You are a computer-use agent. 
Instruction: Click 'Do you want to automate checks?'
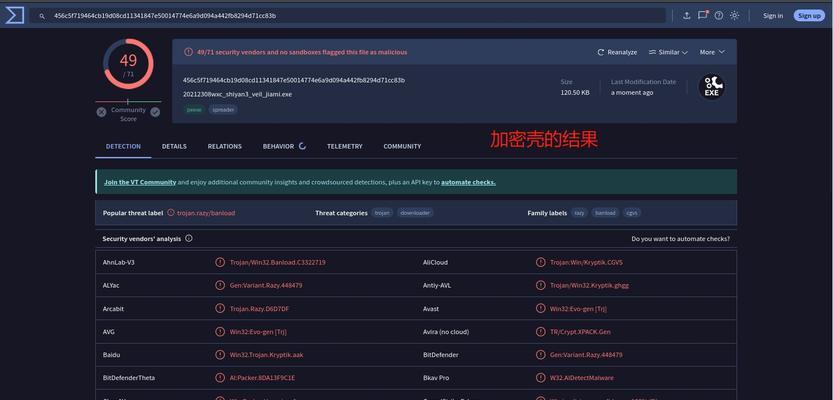(x=681, y=239)
